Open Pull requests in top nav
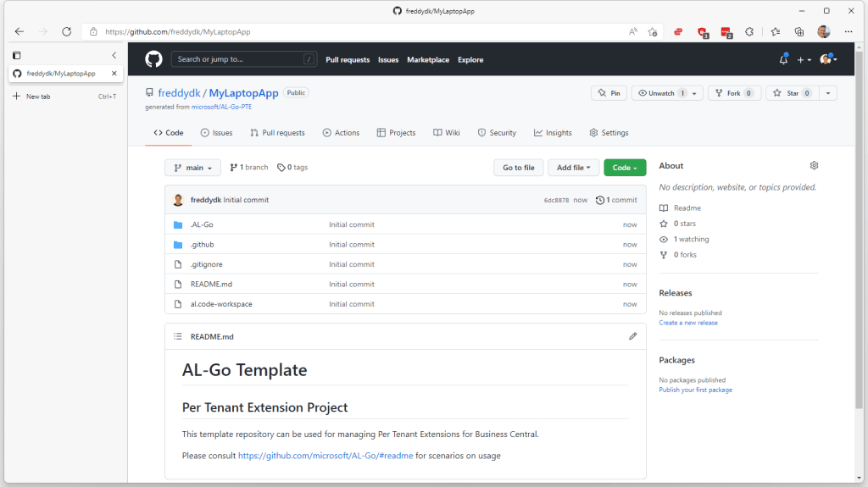Image resolution: width=868 pixels, height=487 pixels. [x=348, y=60]
